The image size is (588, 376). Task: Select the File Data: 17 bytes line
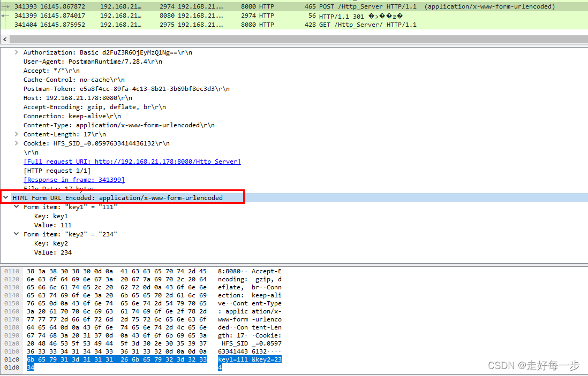click(59, 188)
